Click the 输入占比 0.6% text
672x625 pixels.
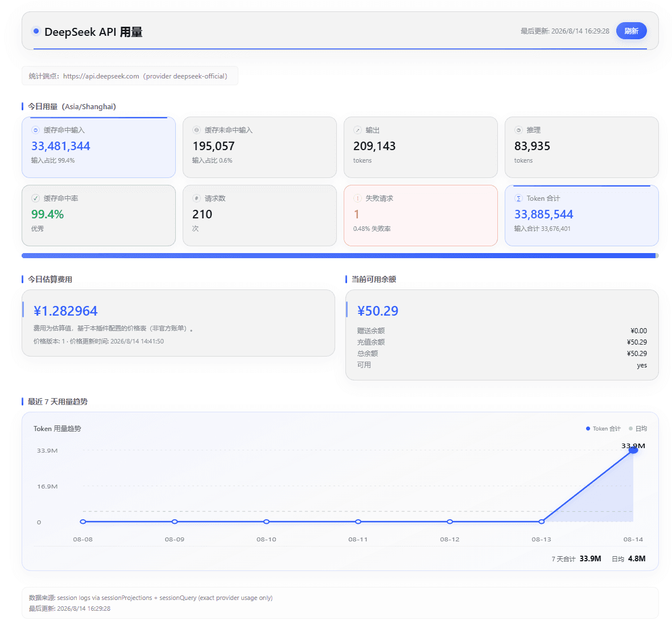pos(212,160)
